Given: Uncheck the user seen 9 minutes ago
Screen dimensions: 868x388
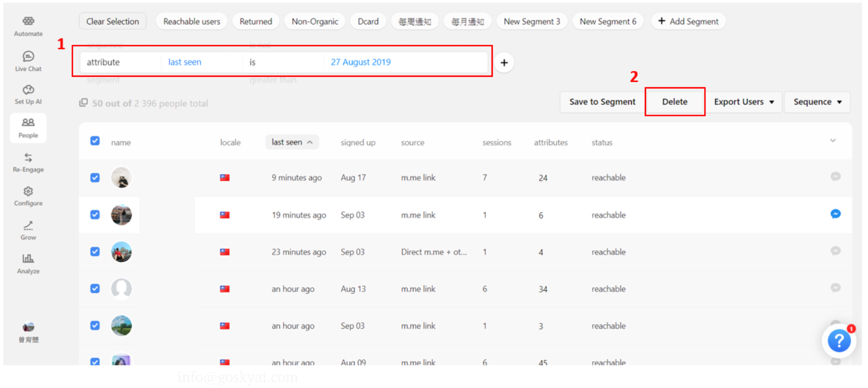Looking at the screenshot, I should (95, 177).
